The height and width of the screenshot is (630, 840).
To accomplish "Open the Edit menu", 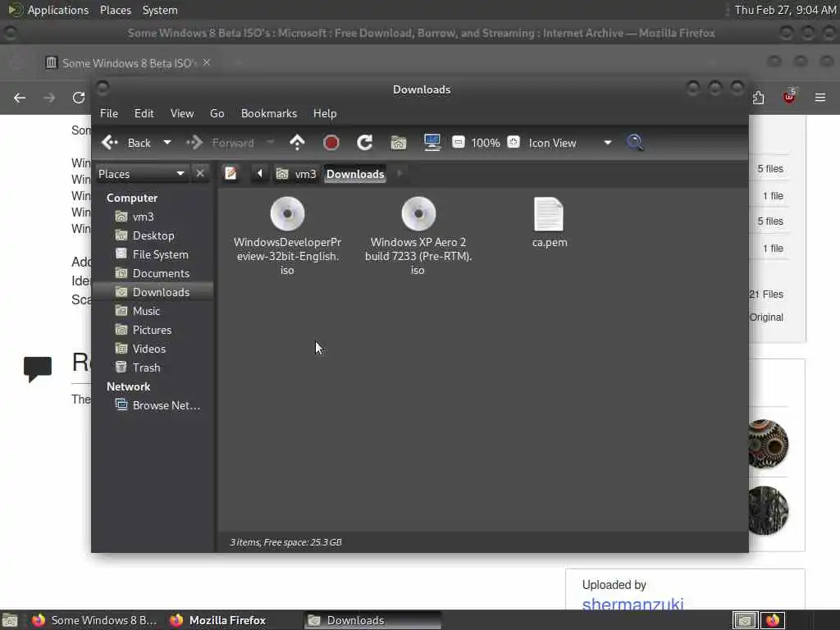I will click(x=144, y=113).
